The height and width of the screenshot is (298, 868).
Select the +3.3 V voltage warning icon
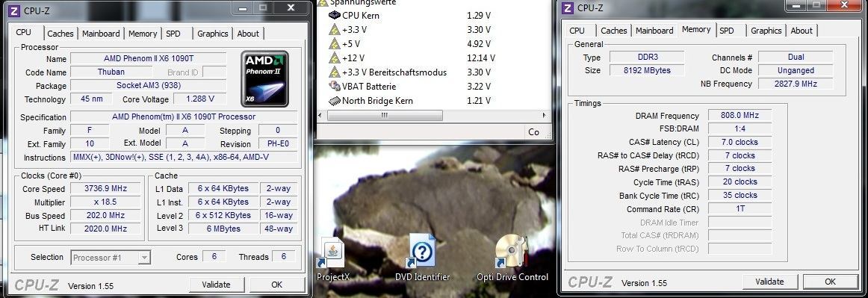pos(335,29)
